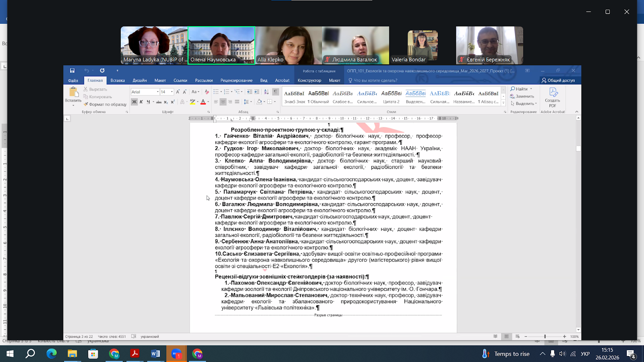
Task: Open the Select (Выделить) dropdown
Action: click(x=524, y=103)
